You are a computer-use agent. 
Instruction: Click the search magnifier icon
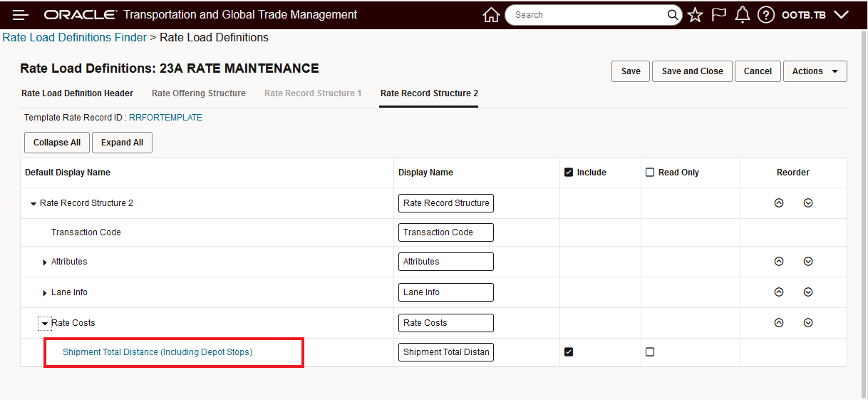(673, 15)
